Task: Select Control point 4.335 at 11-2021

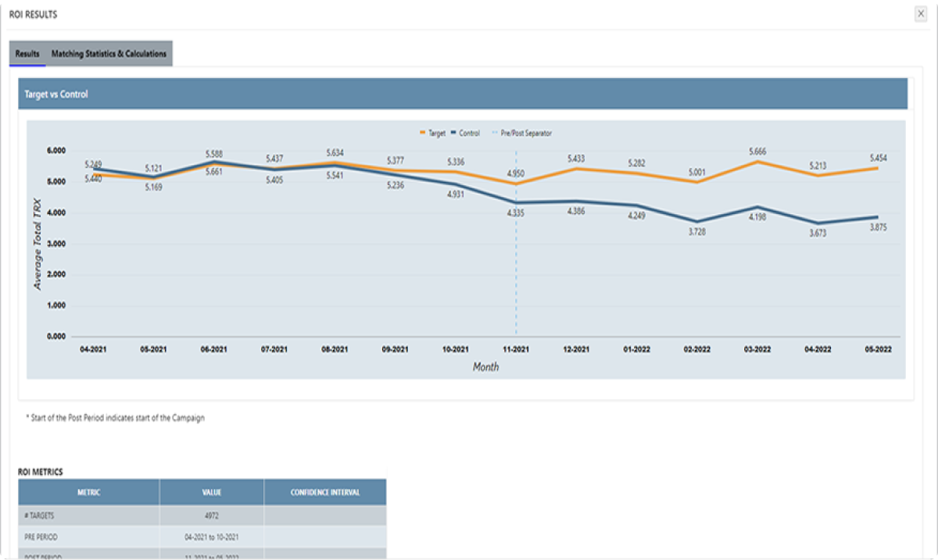Action: pyautogui.click(x=516, y=203)
